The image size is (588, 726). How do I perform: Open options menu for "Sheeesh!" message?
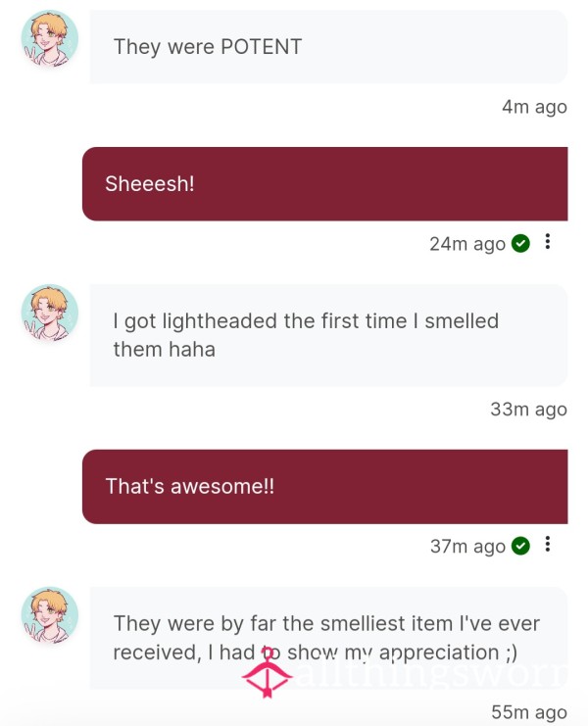547,242
